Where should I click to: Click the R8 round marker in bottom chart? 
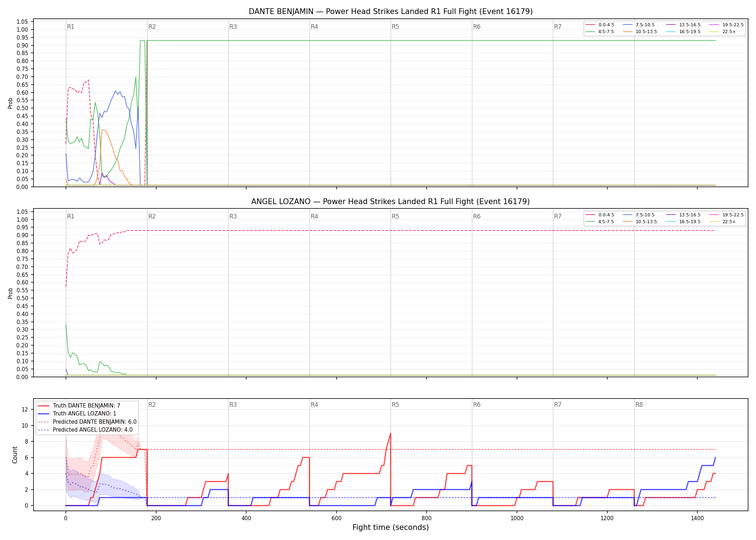639,405
